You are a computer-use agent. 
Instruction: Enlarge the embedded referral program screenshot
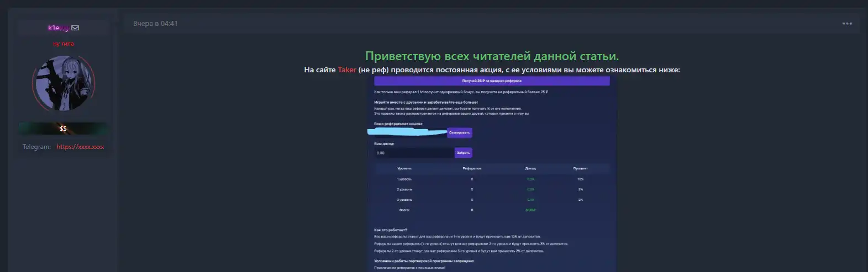coord(492,174)
